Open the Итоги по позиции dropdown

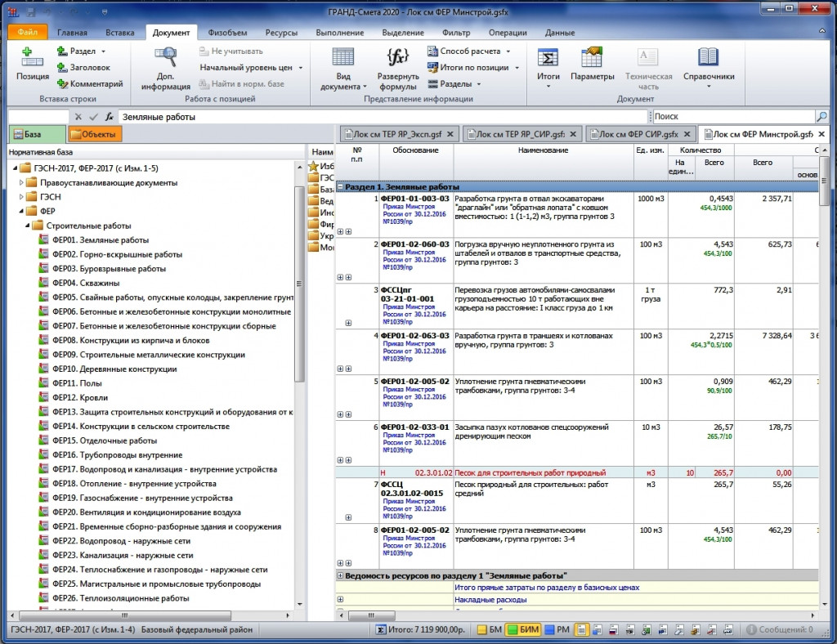point(517,68)
